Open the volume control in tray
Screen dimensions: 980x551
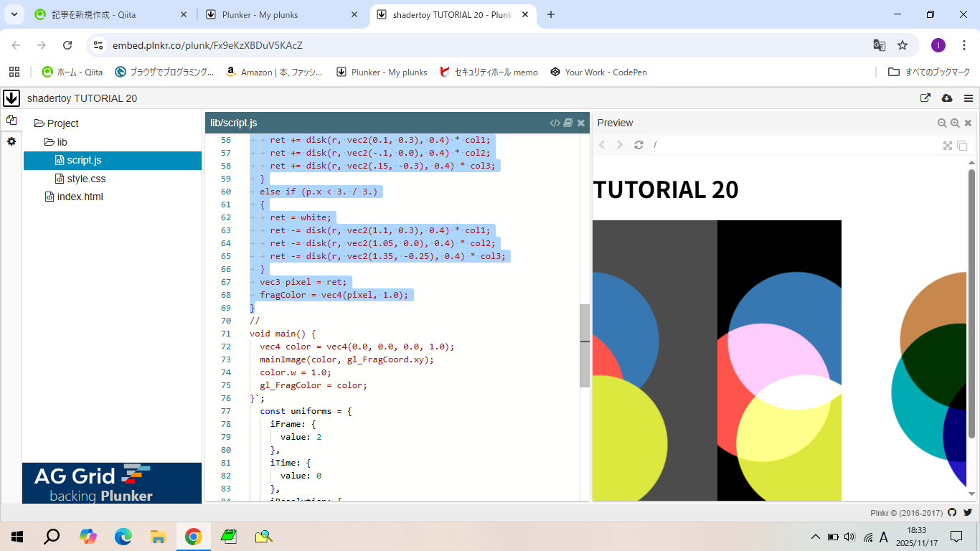(x=850, y=537)
